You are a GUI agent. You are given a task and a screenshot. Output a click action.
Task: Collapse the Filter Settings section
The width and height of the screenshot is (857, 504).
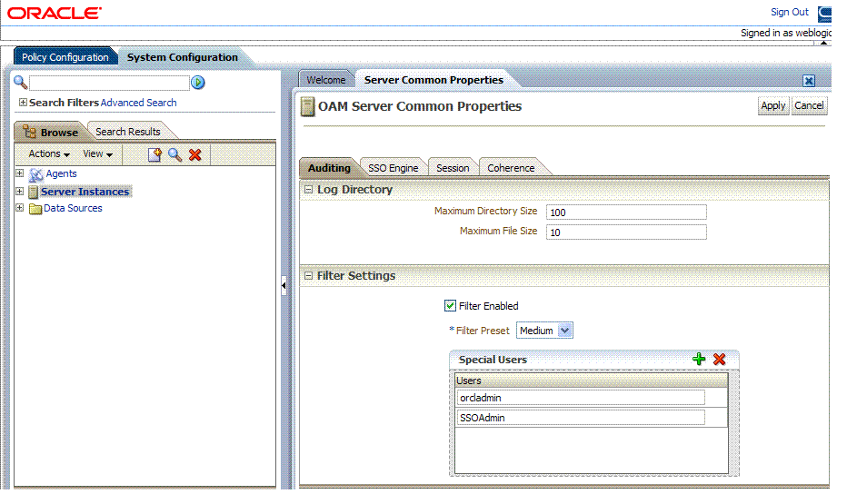coord(308,276)
